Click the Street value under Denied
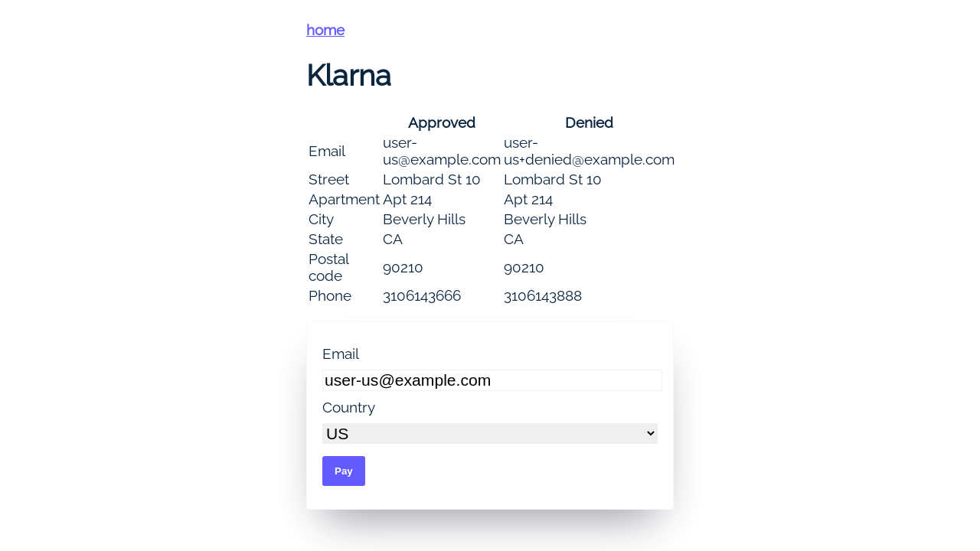Image resolution: width=980 pixels, height=551 pixels. (x=552, y=180)
